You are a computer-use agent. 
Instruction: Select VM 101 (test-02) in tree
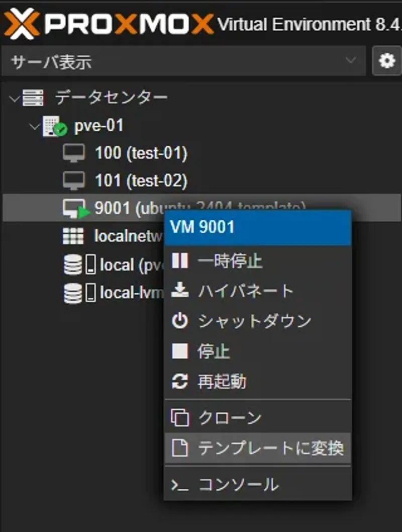(x=141, y=181)
